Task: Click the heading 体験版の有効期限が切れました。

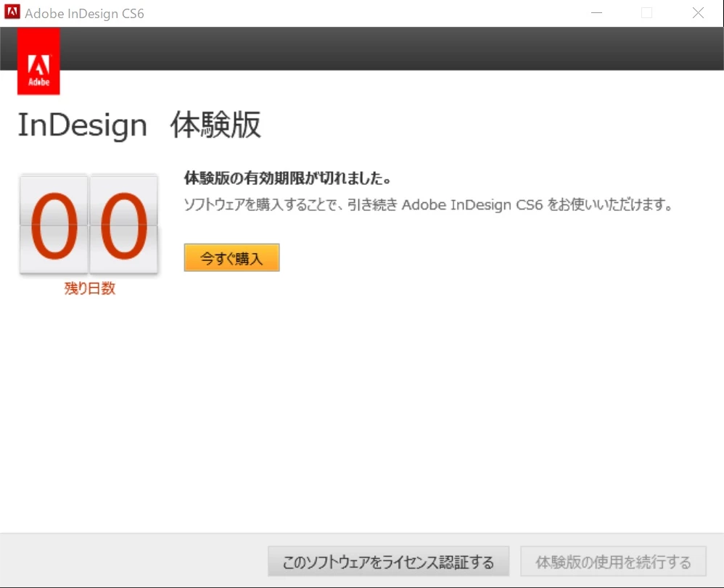Action: tap(288, 178)
